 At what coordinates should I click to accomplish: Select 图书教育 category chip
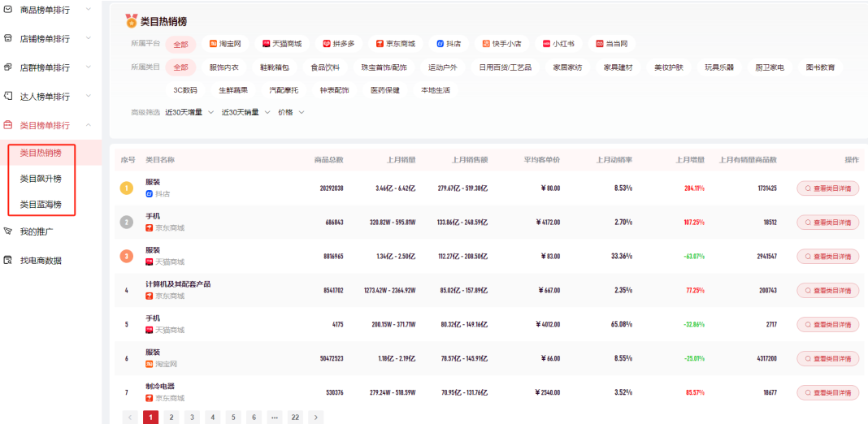coord(820,67)
